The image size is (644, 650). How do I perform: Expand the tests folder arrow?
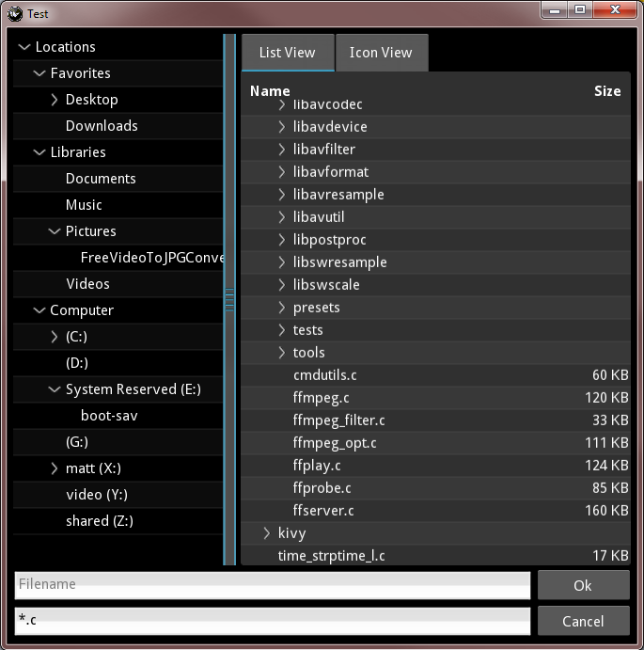point(282,330)
